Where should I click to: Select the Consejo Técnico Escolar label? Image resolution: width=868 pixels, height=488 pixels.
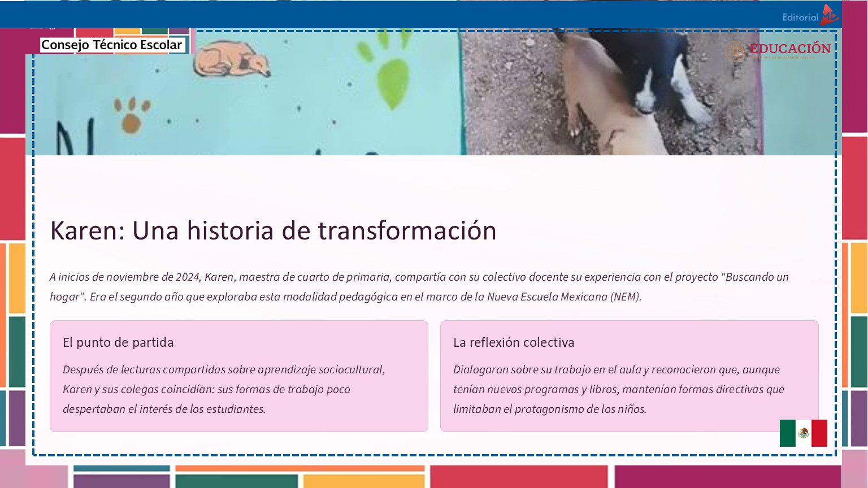(111, 45)
